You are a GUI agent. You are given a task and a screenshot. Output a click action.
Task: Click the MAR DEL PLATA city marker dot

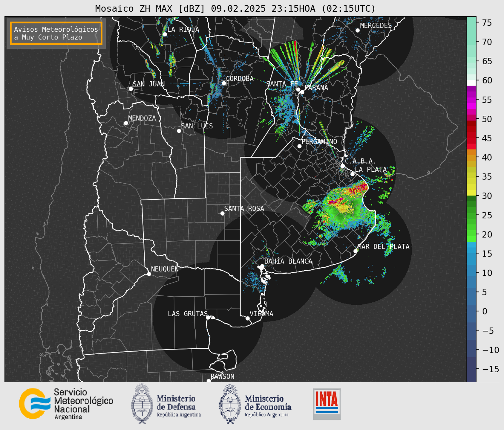tap(356, 251)
